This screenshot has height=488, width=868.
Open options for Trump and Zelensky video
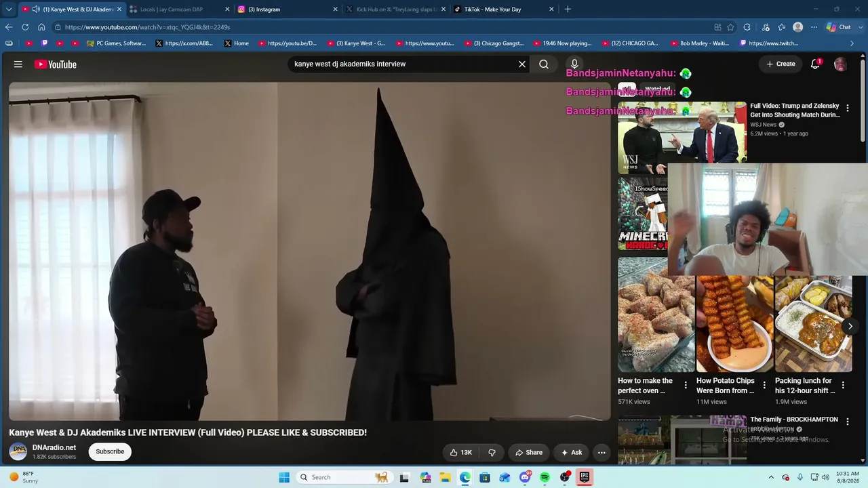coord(847,108)
